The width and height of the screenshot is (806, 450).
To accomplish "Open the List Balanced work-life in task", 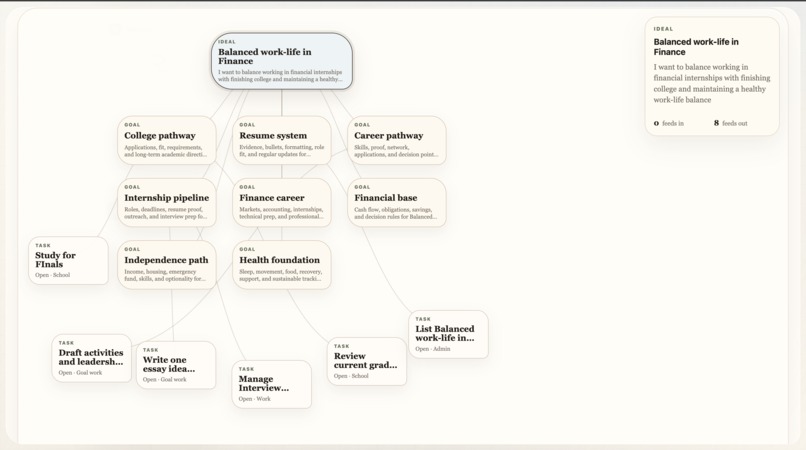I will pos(448,334).
